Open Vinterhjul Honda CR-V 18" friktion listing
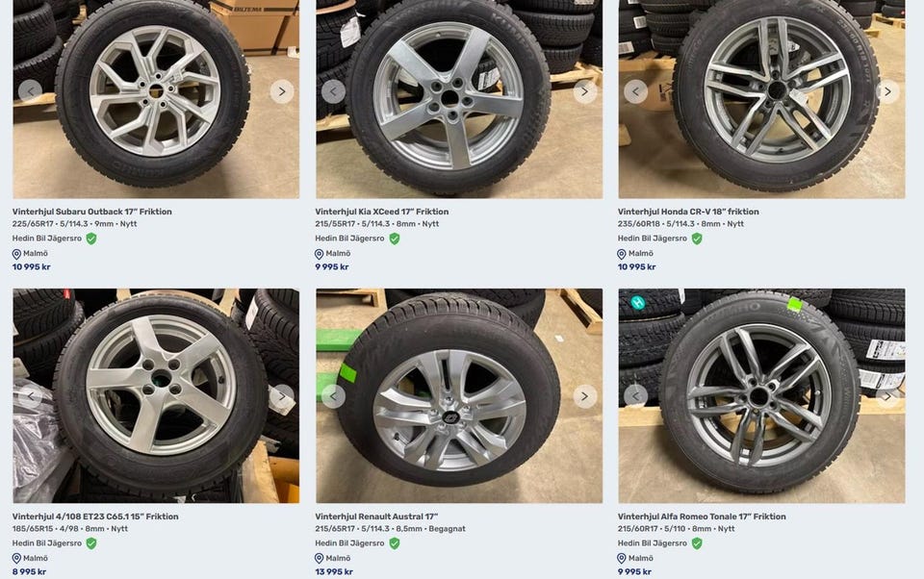 click(688, 212)
